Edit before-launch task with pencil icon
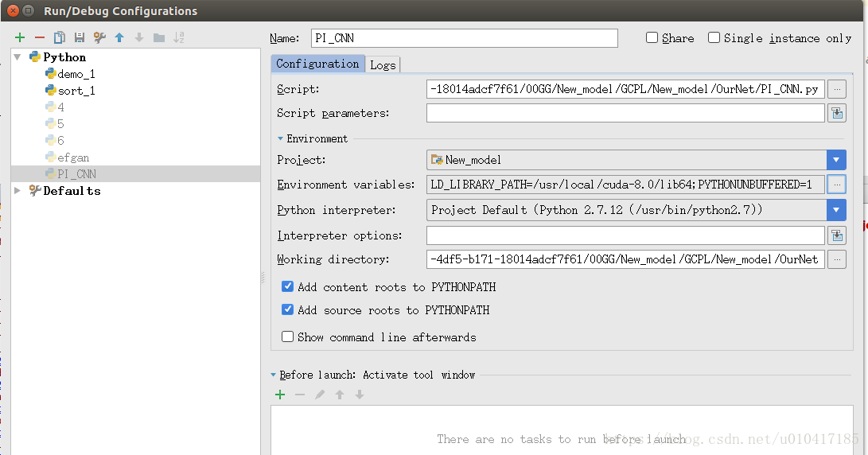The image size is (868, 455). click(x=320, y=395)
